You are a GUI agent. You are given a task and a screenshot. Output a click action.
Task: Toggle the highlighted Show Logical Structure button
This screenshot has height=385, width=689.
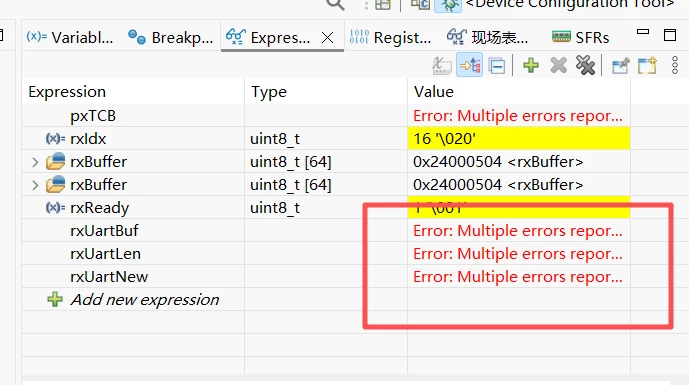coord(469,65)
